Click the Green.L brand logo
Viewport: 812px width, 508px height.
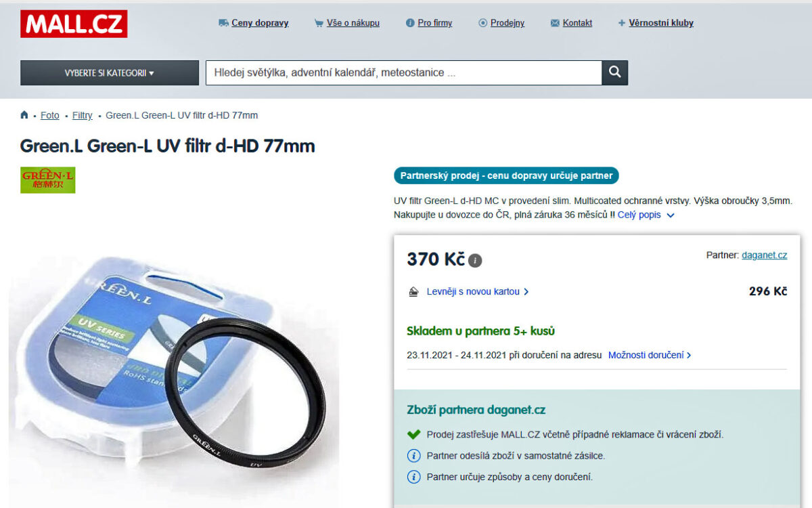click(x=48, y=180)
